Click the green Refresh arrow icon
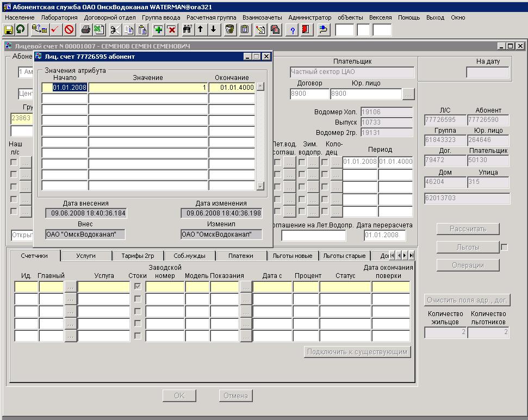The height and width of the screenshot is (420, 528). point(21,29)
